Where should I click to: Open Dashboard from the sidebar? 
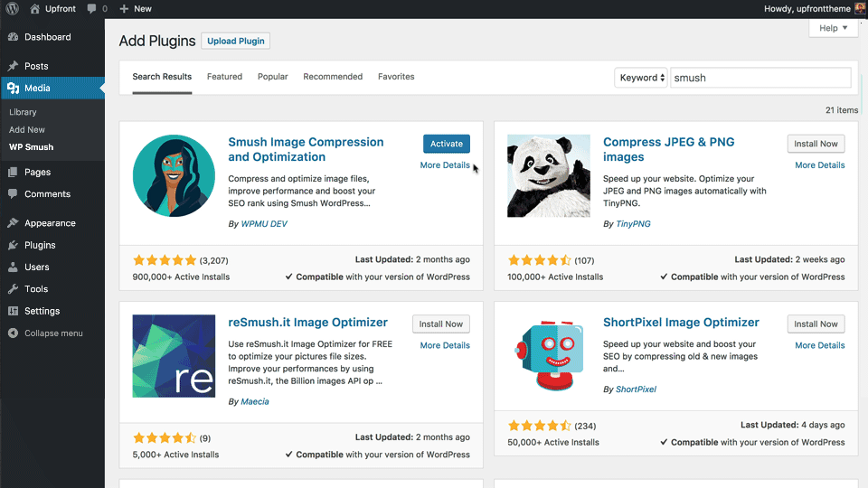click(47, 37)
